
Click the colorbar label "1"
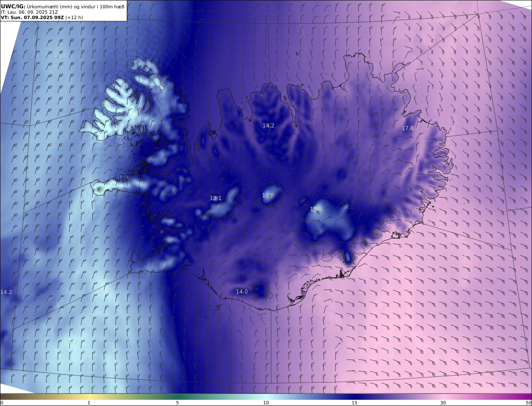[x=89, y=403]
